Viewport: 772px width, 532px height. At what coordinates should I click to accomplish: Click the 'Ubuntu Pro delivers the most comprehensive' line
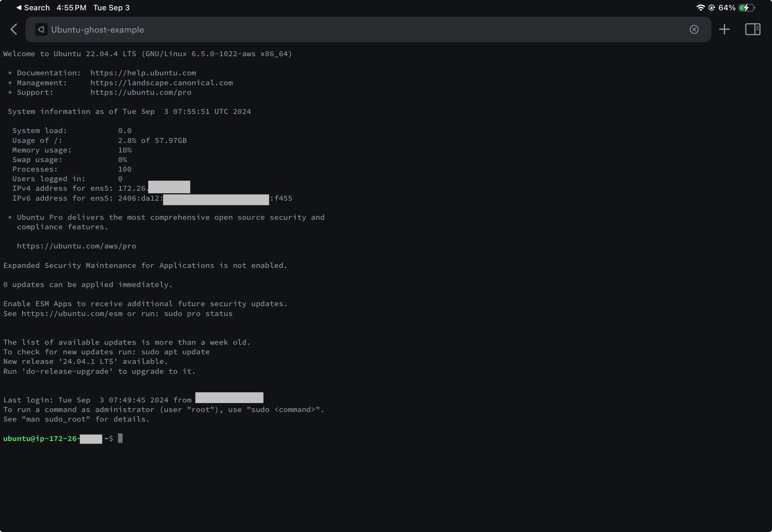(166, 217)
